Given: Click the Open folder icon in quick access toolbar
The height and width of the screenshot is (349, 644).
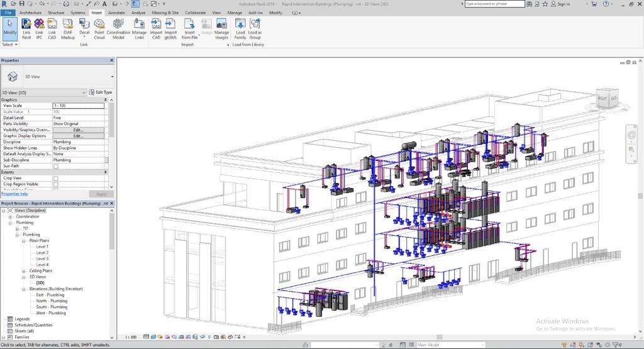Looking at the screenshot, I should click(x=14, y=4).
